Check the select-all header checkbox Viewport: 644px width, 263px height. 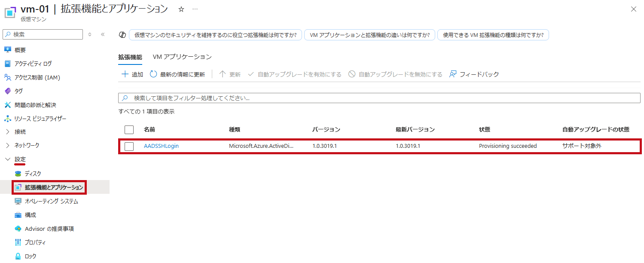coord(129,129)
